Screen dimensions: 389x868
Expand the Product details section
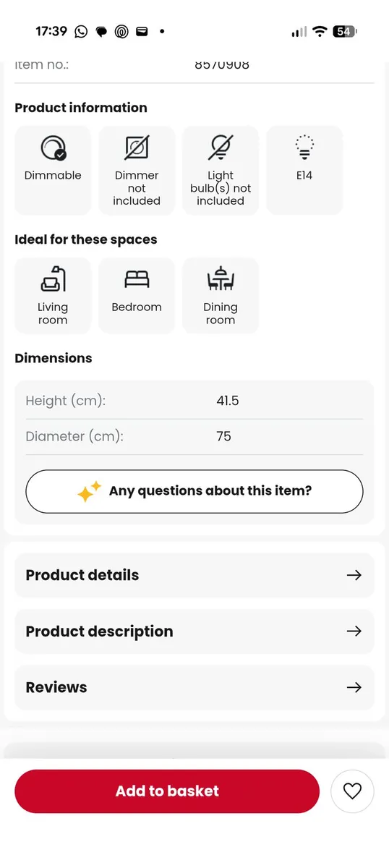tap(194, 575)
